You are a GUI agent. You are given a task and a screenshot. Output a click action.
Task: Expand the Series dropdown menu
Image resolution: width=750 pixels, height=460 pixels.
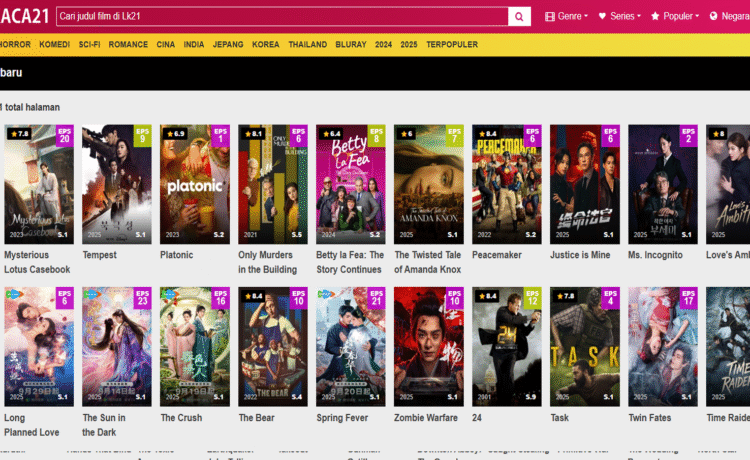(x=620, y=16)
